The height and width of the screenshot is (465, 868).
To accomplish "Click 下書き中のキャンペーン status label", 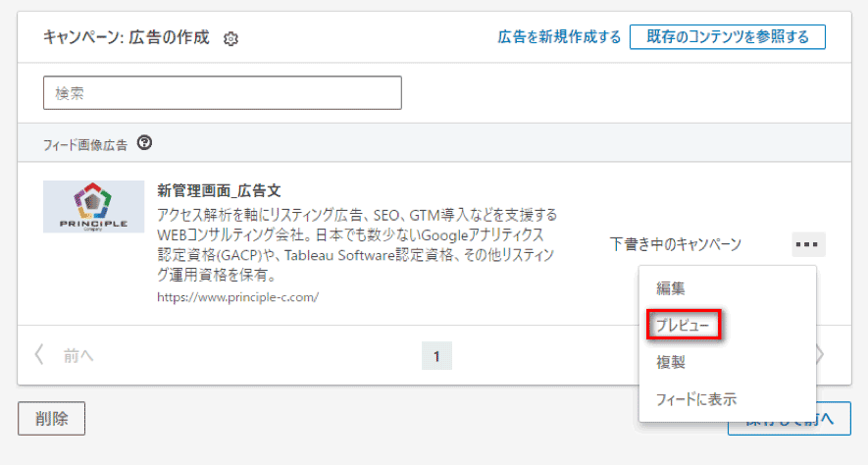I will coord(675,244).
